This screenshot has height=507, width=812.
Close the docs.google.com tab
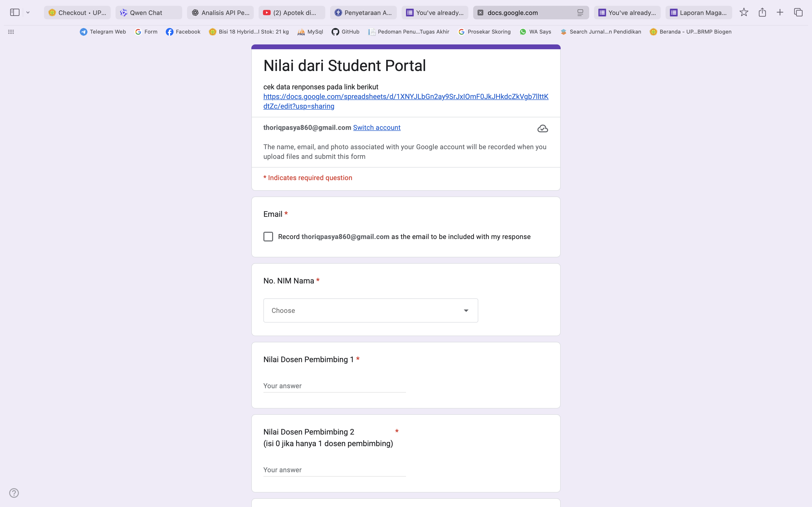coord(480,13)
